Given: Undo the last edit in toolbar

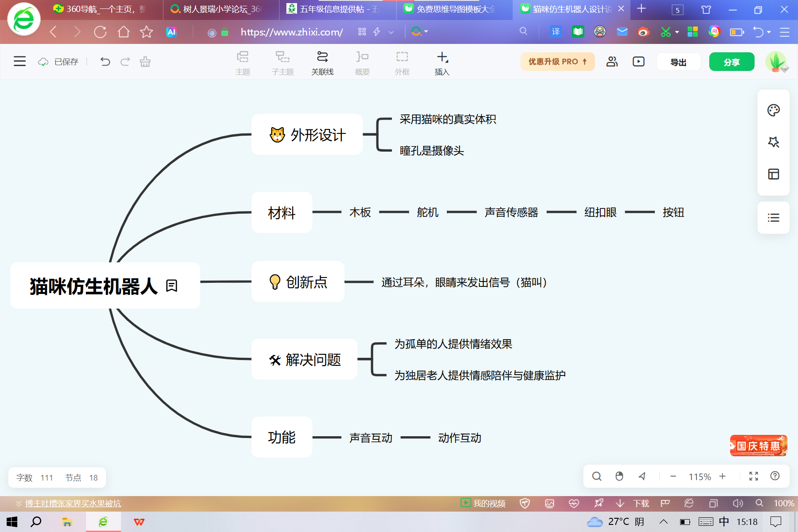Looking at the screenshot, I should pyautogui.click(x=105, y=62).
